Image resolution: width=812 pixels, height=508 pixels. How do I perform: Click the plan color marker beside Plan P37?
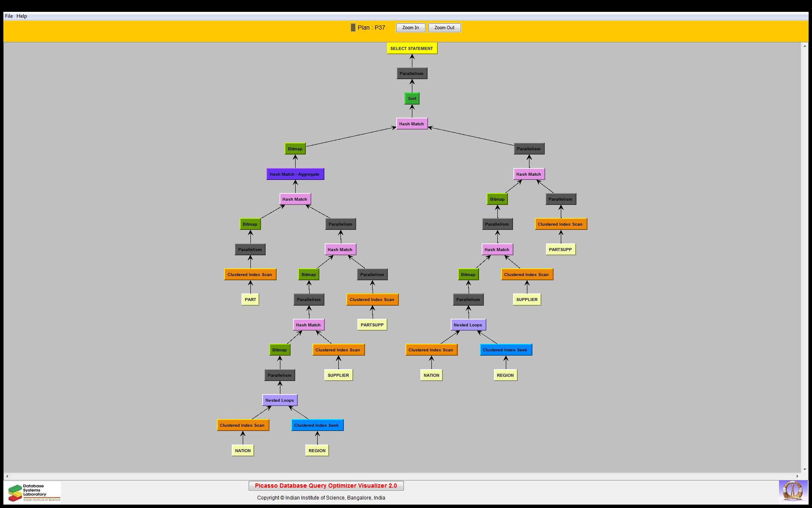[353, 28]
